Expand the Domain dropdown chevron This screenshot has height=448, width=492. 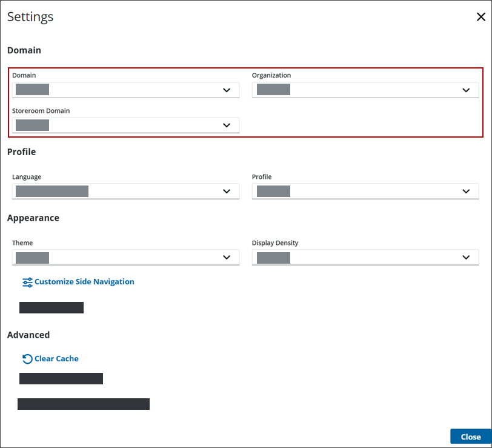tap(227, 90)
